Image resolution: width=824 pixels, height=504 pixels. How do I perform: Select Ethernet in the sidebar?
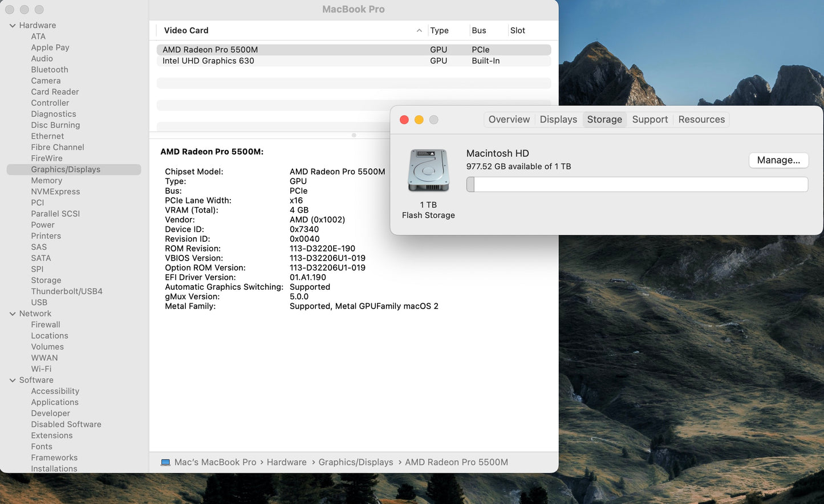click(x=47, y=136)
